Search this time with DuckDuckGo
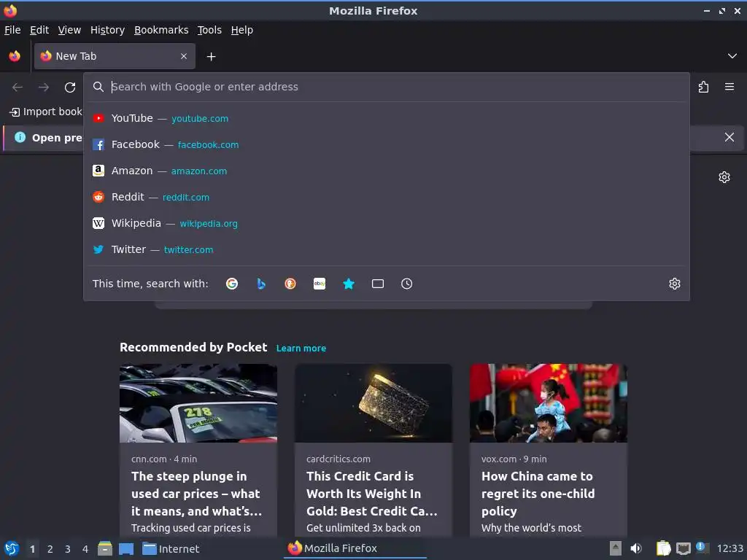Screen dimensions: 747x560 [290, 284]
